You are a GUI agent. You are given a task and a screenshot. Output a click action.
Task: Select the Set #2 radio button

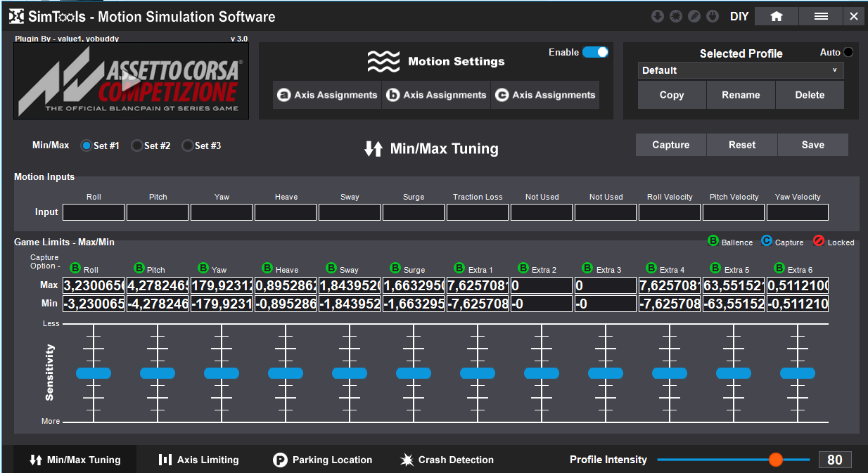137,145
